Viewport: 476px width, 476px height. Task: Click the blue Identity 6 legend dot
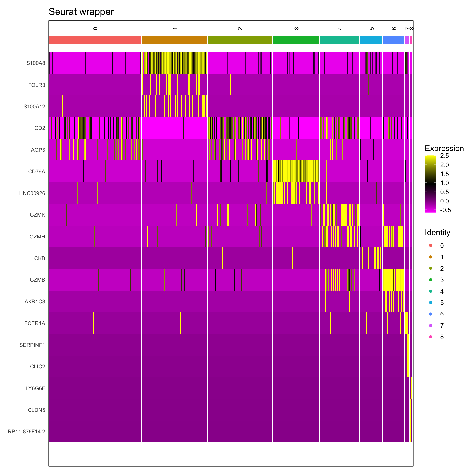click(x=431, y=314)
